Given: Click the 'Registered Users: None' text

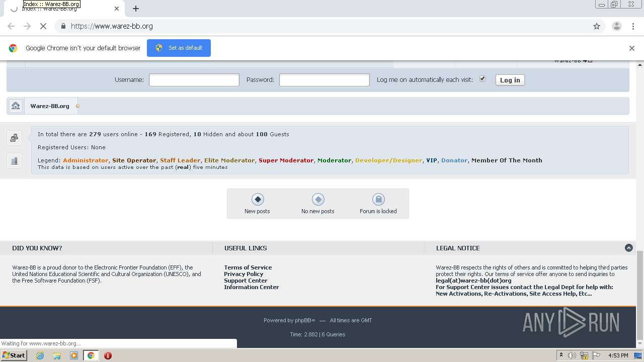Looking at the screenshot, I should point(71,147).
